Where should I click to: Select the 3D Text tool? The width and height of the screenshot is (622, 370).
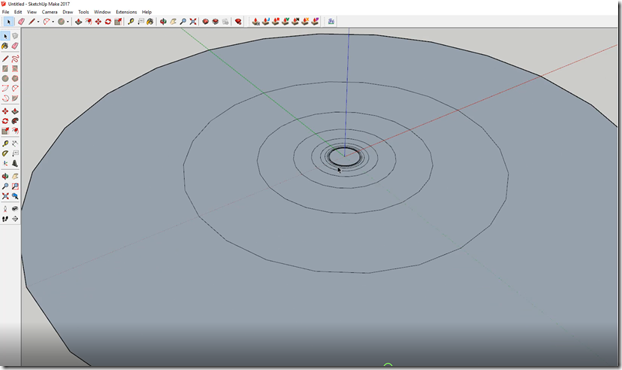[15, 163]
